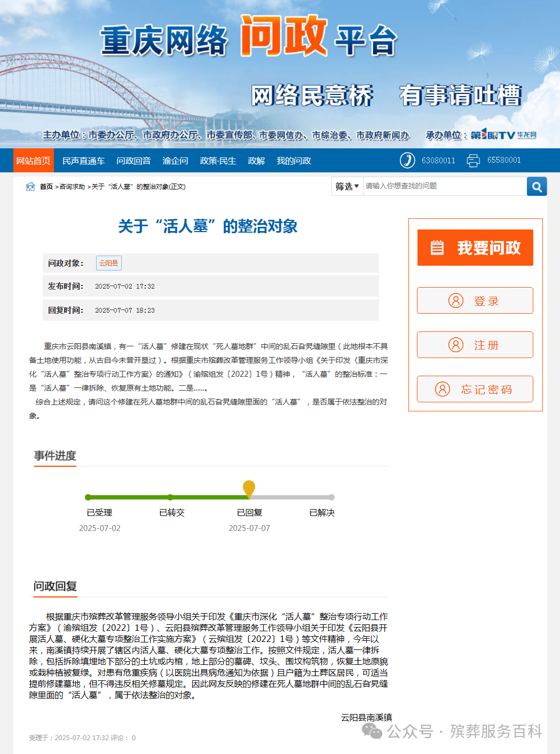This screenshot has height=754, width=560.
Task: Open the 咨询求助 breadcrumb link
Action: coord(72,186)
